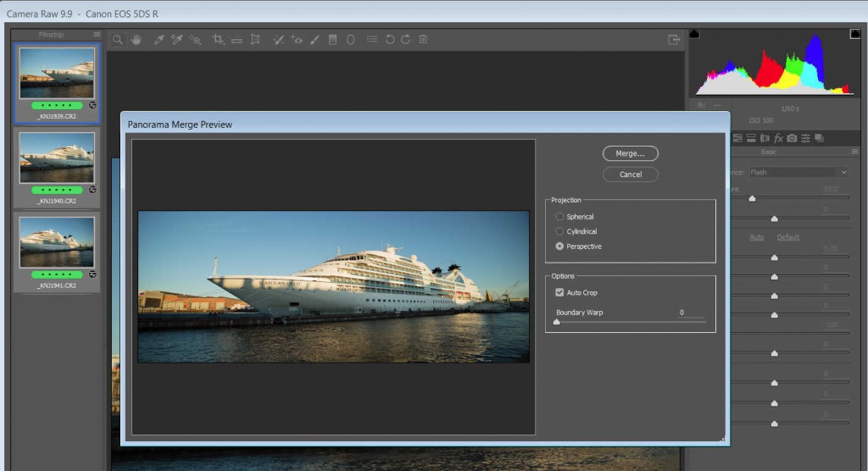Image resolution: width=868 pixels, height=471 pixels.
Task: Activate the Crop tool
Action: (x=218, y=40)
